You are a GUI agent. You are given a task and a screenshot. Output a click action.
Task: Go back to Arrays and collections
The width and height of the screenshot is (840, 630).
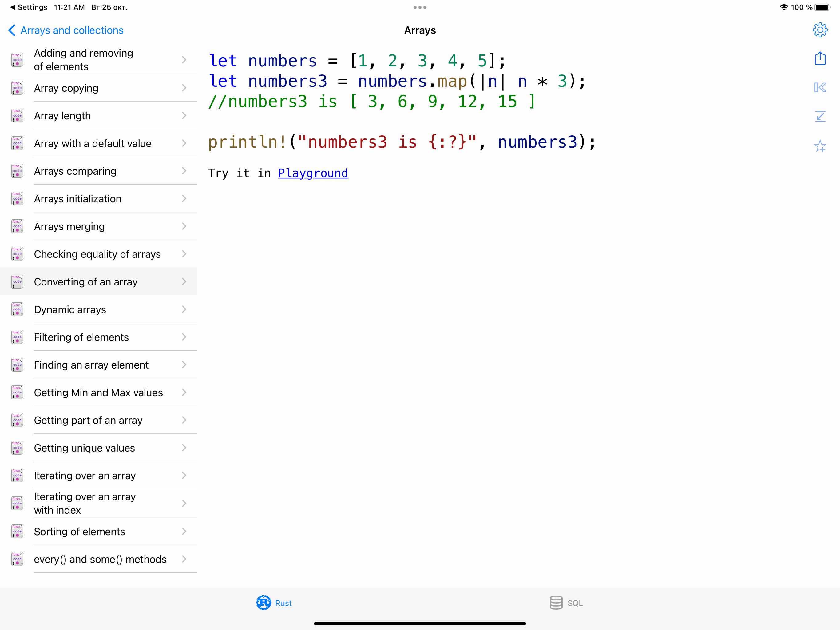[x=66, y=30]
